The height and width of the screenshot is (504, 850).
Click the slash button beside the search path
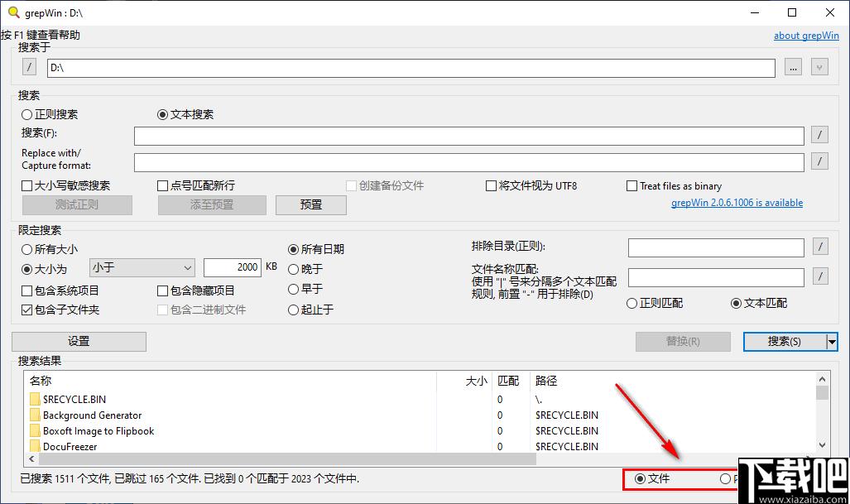pyautogui.click(x=29, y=67)
